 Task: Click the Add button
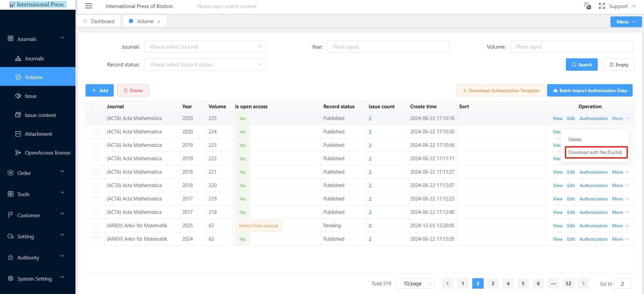(100, 91)
